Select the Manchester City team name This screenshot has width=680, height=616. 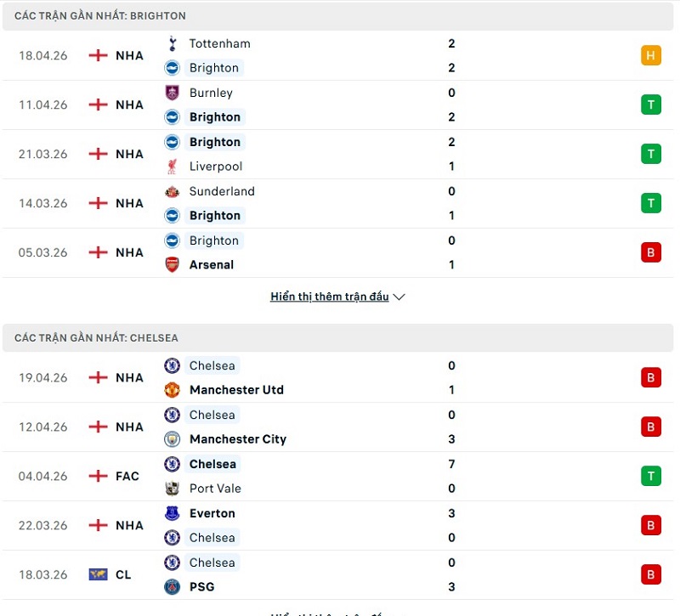click(238, 439)
